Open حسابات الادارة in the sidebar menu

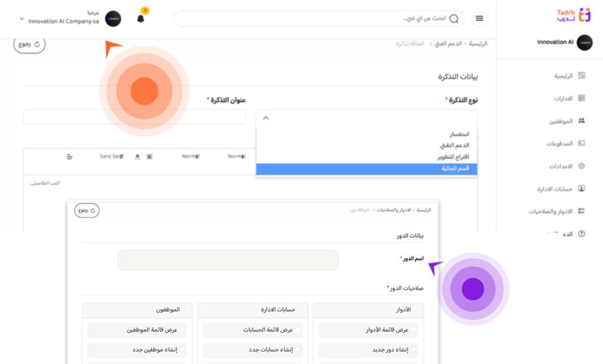(555, 189)
